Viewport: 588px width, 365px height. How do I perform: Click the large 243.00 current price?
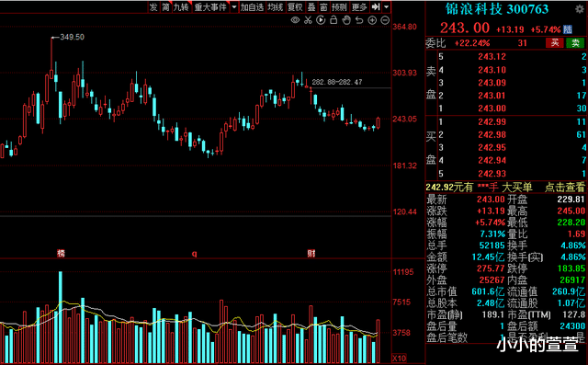pos(465,29)
